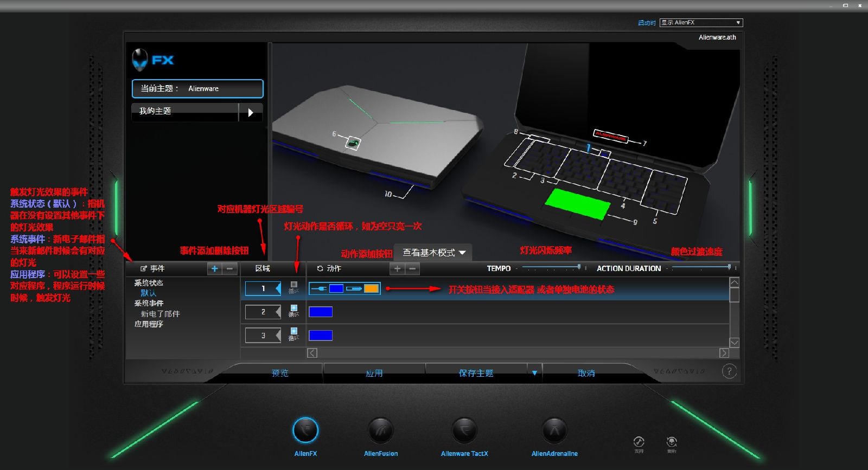
Task: Select the AC adapter plug state icon
Action: [319, 288]
